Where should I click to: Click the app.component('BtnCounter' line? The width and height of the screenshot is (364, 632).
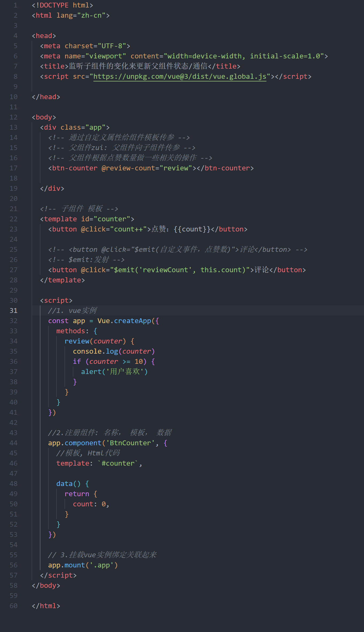click(108, 443)
